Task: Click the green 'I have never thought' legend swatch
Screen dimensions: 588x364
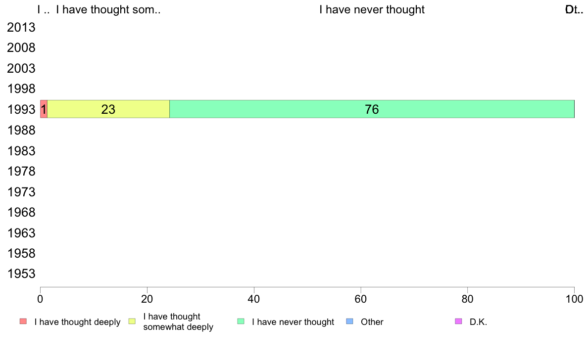Action: pos(241,321)
